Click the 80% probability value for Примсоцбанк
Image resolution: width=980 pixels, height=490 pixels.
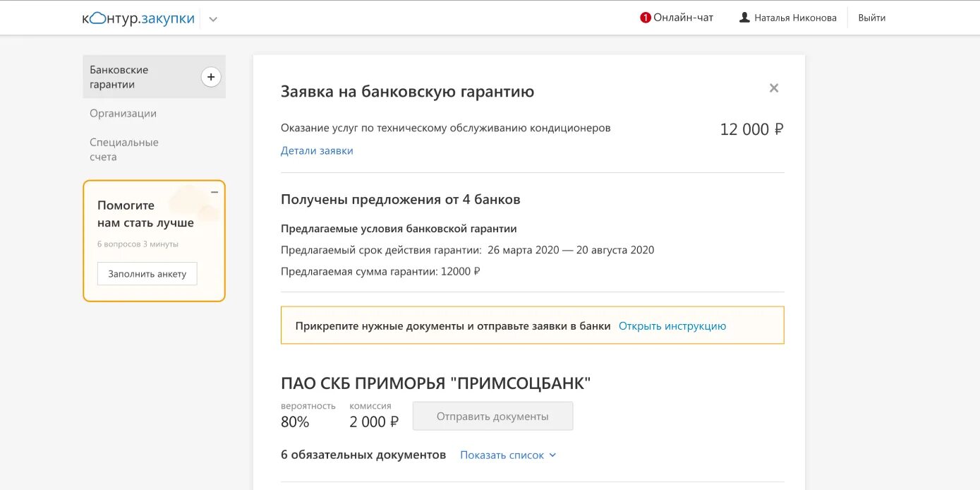point(296,421)
